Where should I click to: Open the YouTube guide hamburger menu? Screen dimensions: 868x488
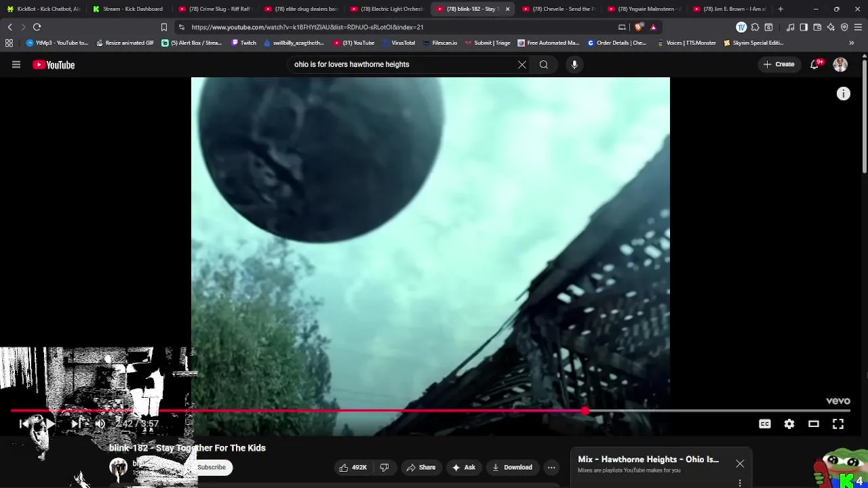16,64
